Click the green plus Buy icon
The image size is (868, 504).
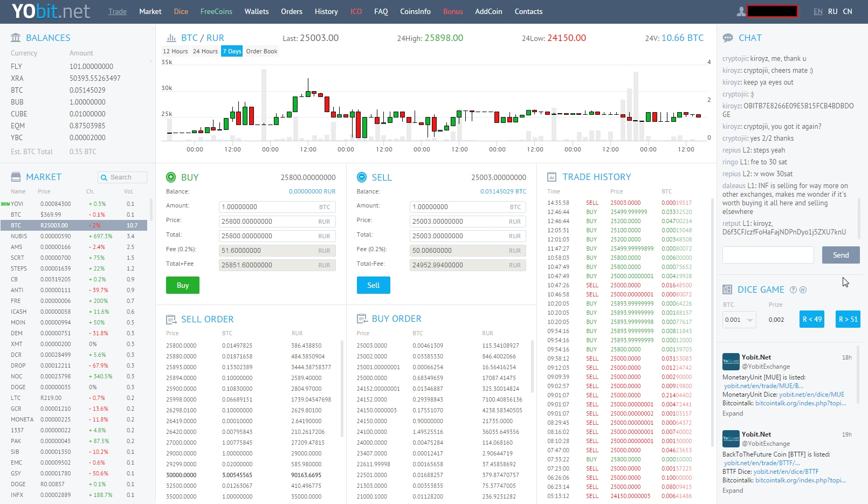171,177
